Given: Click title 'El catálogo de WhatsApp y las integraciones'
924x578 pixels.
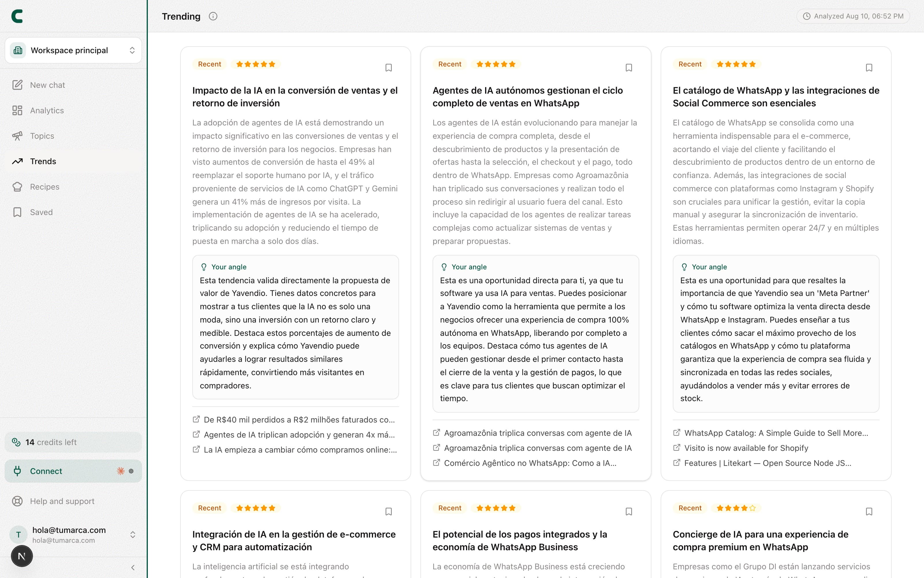Looking at the screenshot, I should 776,97.
